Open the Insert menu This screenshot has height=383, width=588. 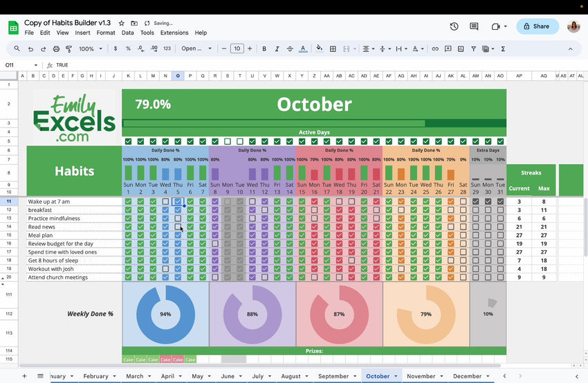click(x=82, y=33)
